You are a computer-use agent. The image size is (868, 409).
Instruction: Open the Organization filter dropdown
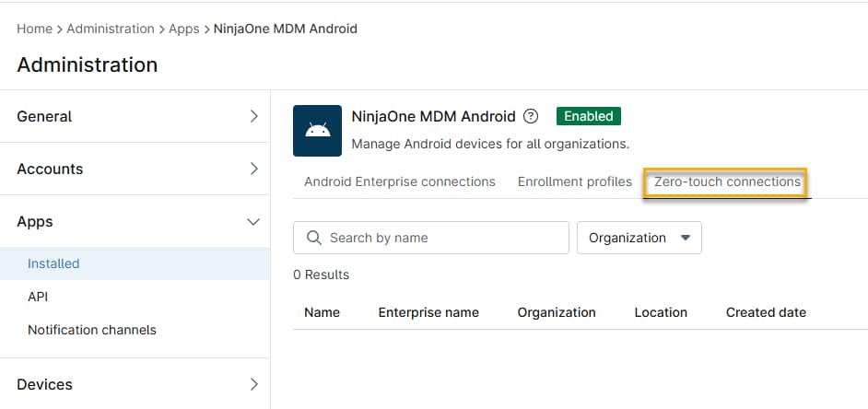pyautogui.click(x=639, y=238)
